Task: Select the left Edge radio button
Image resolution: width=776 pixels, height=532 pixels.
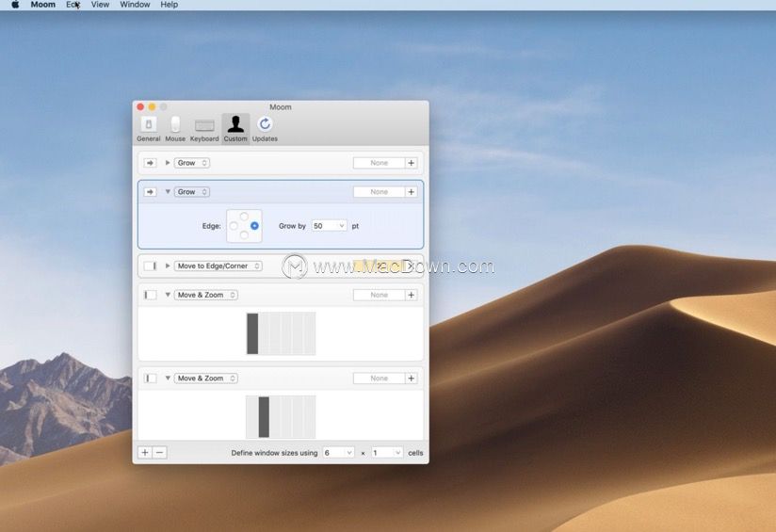Action: coord(234,226)
